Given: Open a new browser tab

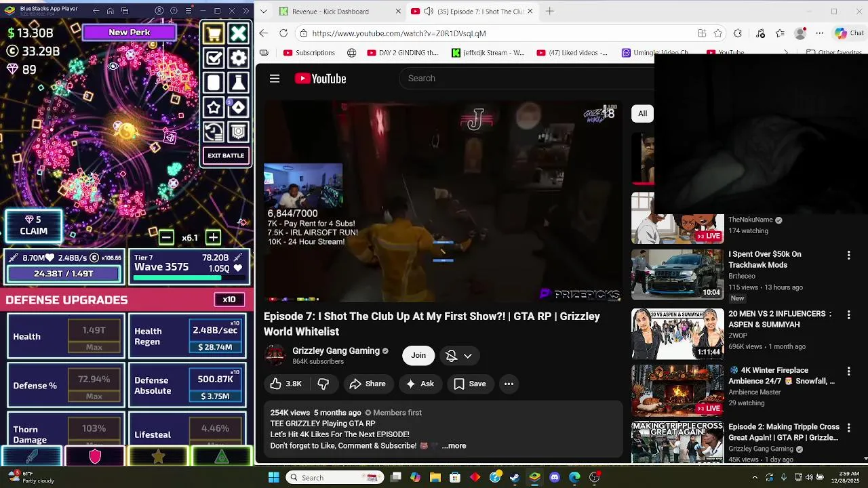Looking at the screenshot, I should [x=550, y=11].
